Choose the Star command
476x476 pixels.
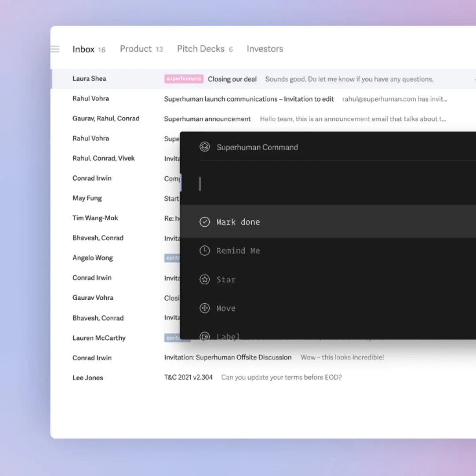tap(328, 279)
